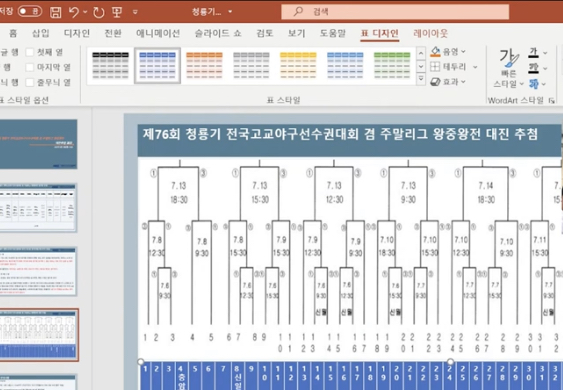Apply the blue table style swatch currently selected
The width and height of the screenshot is (563, 390).
click(157, 65)
